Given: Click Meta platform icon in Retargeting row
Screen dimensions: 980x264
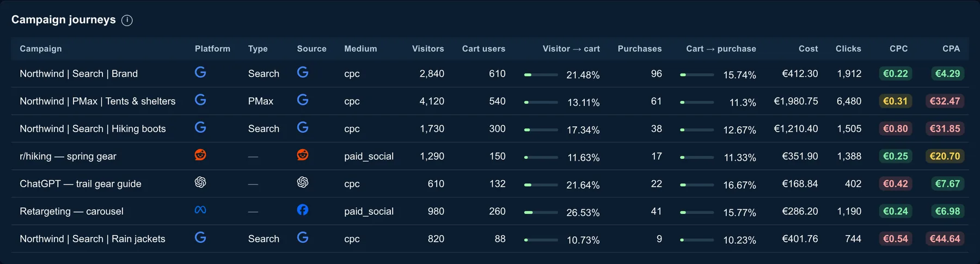Looking at the screenshot, I should point(200,210).
